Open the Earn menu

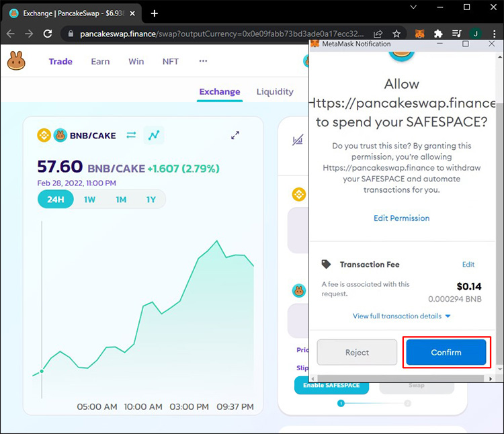click(x=100, y=61)
